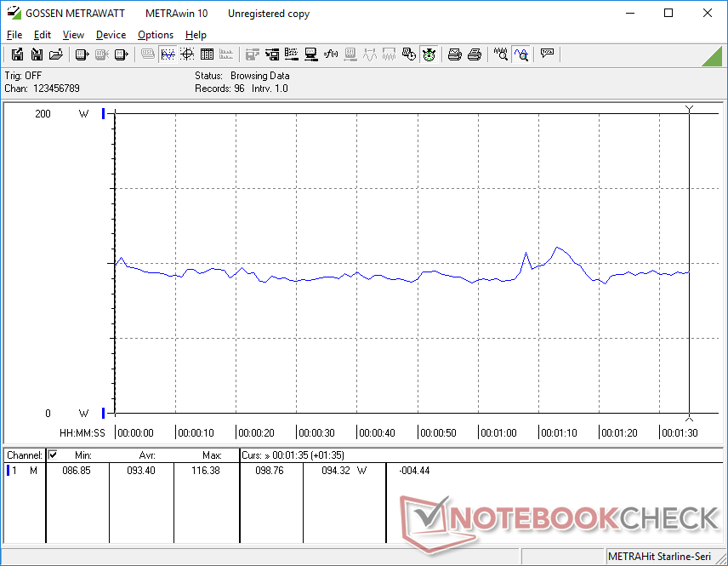Screen dimensions: 728x566
Task: Click the delta value -004.44
Action: (x=414, y=471)
